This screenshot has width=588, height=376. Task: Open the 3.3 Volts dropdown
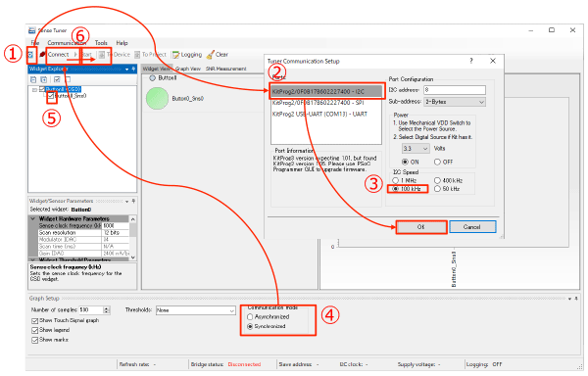click(416, 149)
